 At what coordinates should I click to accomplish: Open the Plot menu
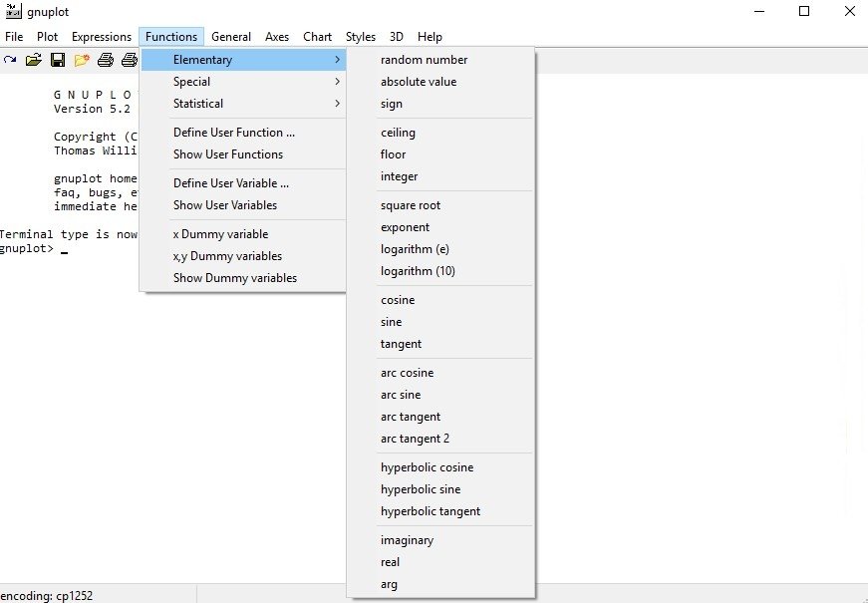[x=47, y=37]
